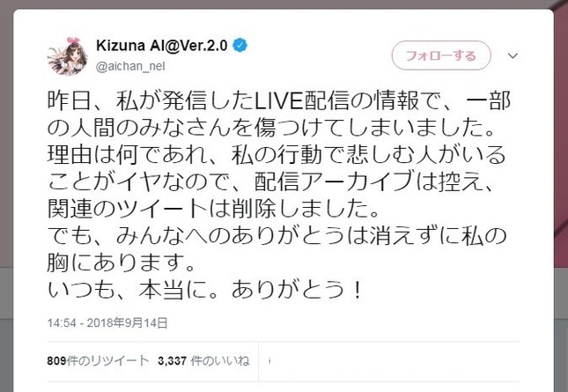Viewport: 568px width, 392px height.
Task: Click the line starting with でも、みんなへのありがとう
Action: 277,236
